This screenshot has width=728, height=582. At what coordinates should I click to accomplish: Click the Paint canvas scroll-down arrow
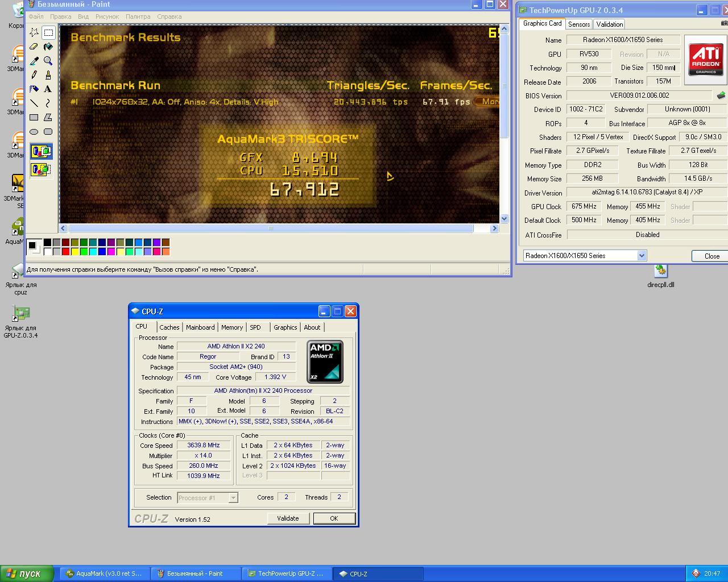click(x=504, y=218)
